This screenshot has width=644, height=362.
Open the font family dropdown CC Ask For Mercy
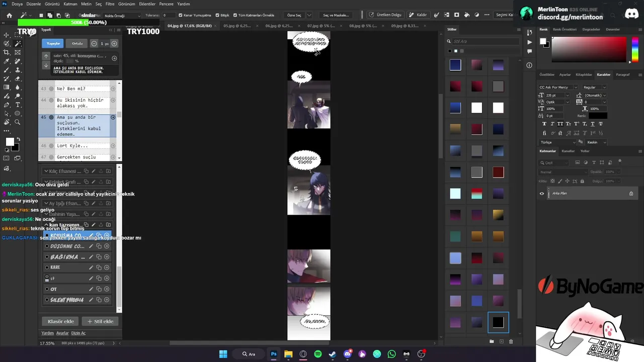pyautogui.click(x=557, y=87)
